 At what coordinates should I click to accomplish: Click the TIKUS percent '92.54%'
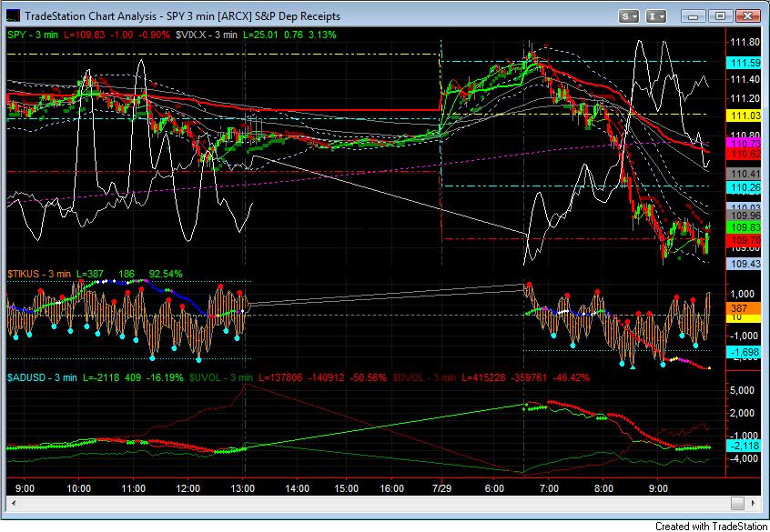(166, 274)
